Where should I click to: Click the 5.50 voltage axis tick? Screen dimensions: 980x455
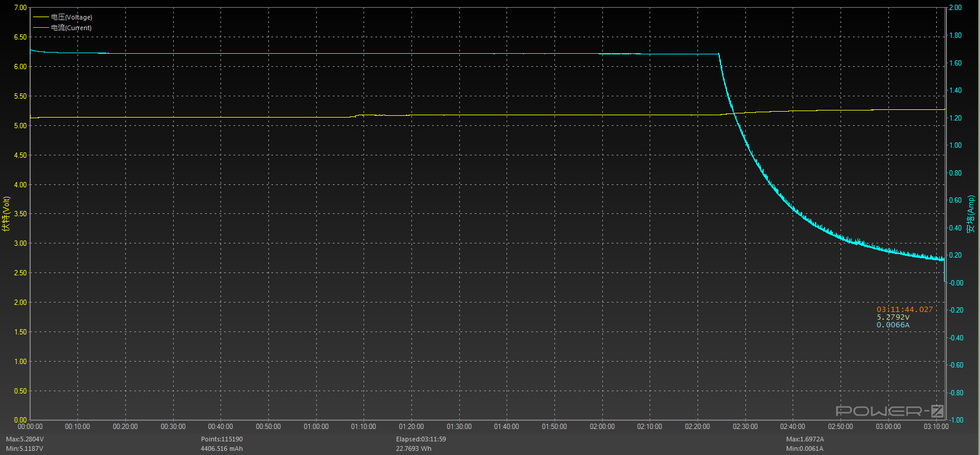coord(20,96)
